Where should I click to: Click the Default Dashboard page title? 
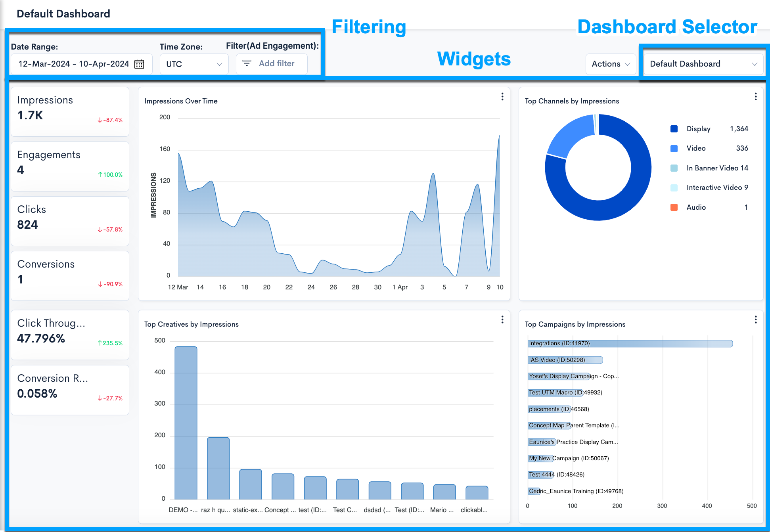click(63, 14)
